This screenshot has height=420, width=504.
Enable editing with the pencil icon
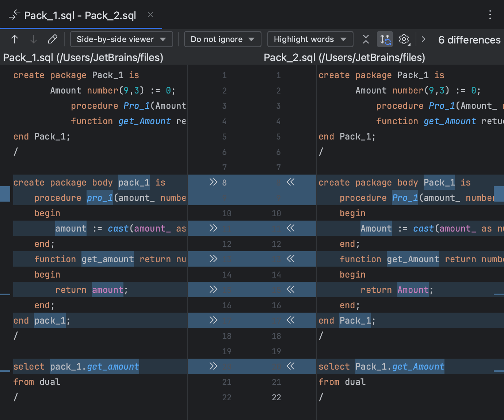coord(53,39)
